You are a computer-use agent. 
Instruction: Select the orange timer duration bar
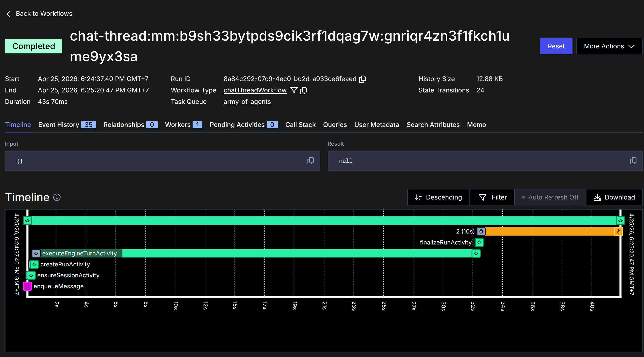550,231
